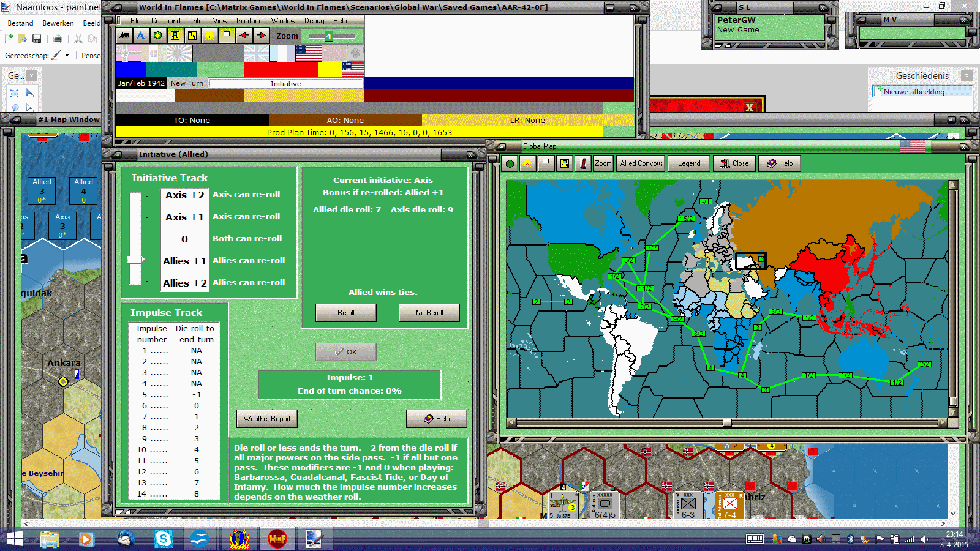Screen dimensions: 980x551
Task: Confirm with the OK button
Action: point(346,352)
